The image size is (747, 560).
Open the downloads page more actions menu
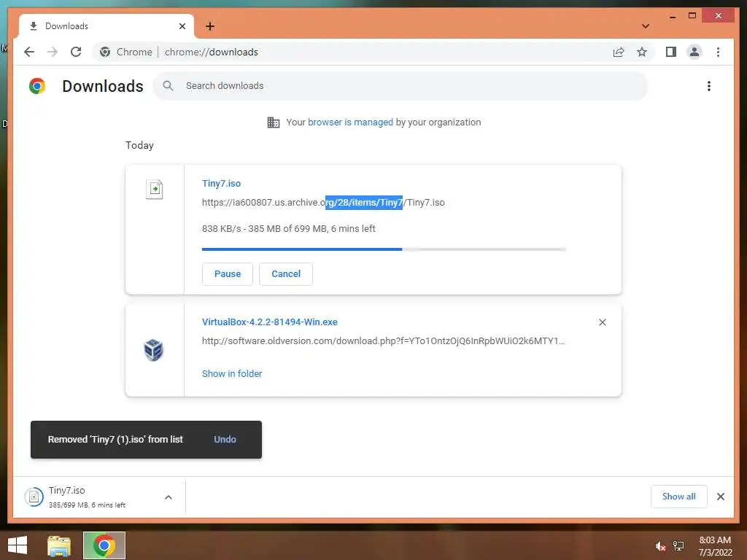click(709, 86)
